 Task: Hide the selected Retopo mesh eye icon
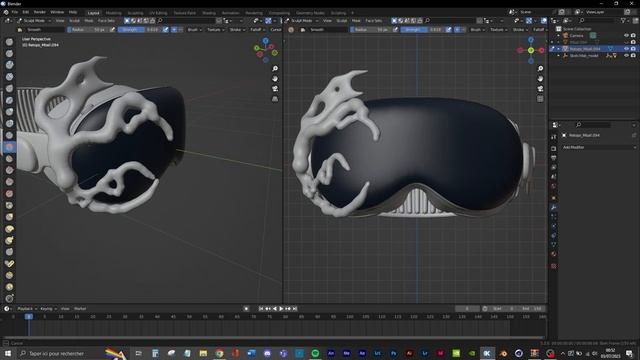pos(626,49)
